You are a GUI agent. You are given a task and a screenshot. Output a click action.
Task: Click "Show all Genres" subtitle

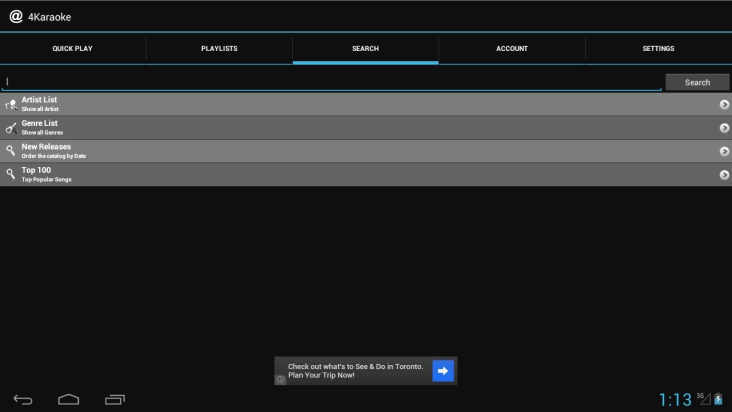pyautogui.click(x=42, y=133)
